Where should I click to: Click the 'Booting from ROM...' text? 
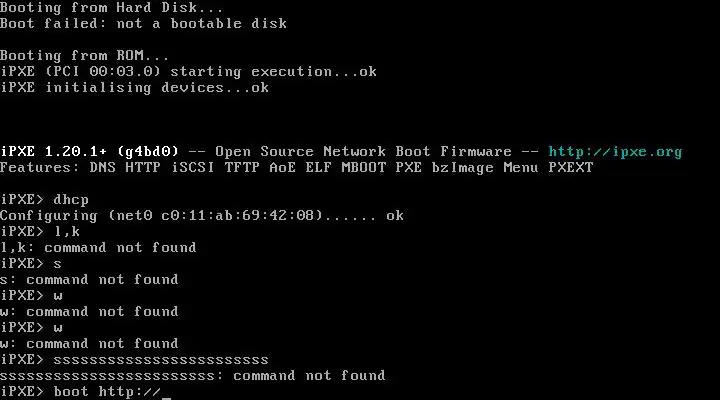84,56
